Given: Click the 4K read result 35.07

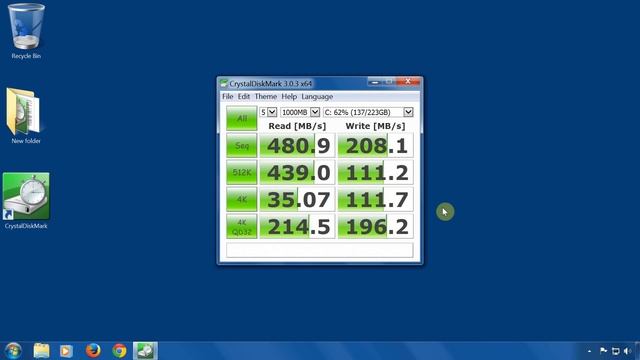Looking at the screenshot, I should click(x=297, y=199).
